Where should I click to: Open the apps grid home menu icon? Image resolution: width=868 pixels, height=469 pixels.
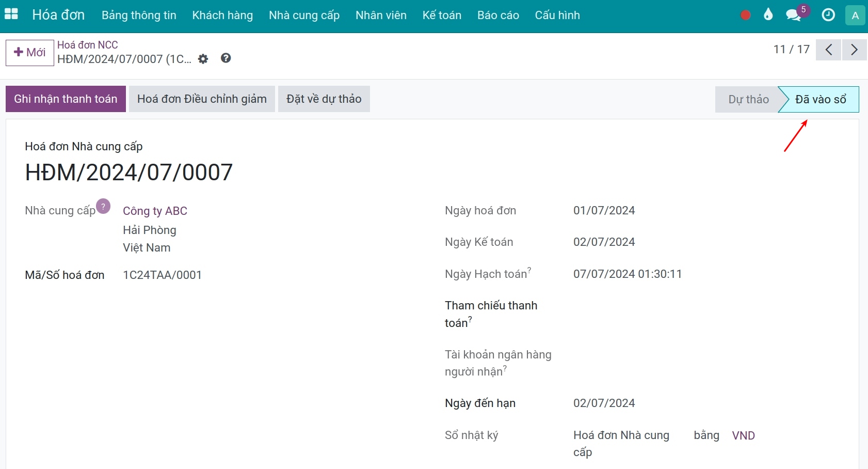[11, 14]
